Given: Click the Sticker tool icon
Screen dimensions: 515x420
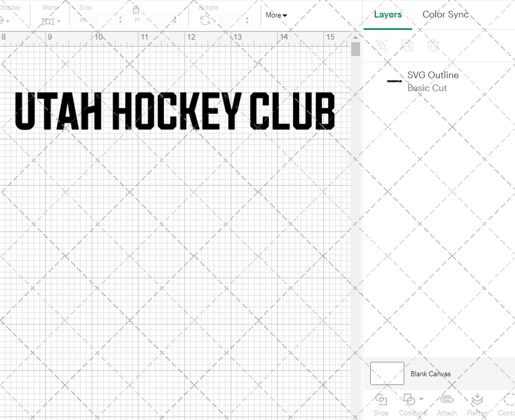Looking at the screenshot, I should pyautogui.click(x=3, y=21).
